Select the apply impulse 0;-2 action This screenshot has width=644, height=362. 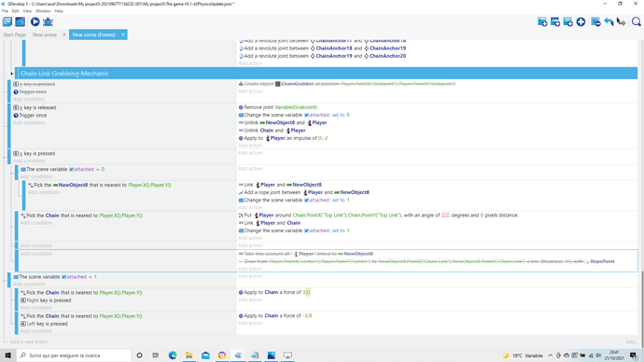point(283,138)
